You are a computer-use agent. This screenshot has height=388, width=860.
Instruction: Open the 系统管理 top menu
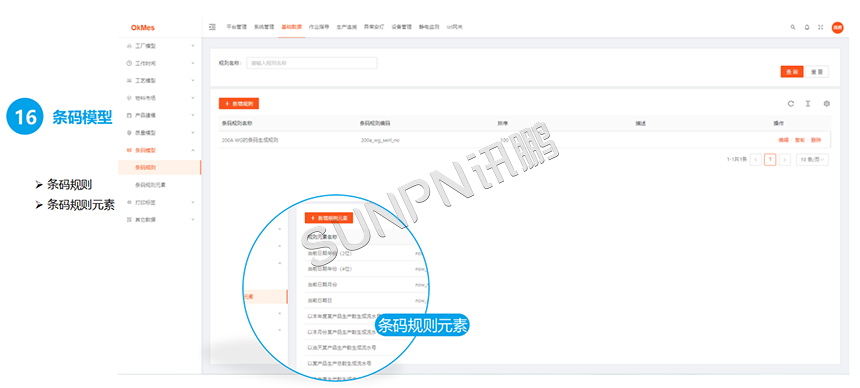pyautogui.click(x=264, y=26)
